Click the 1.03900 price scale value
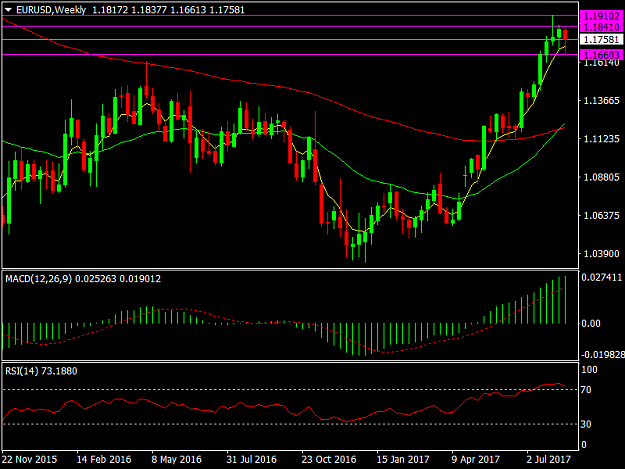The height and width of the screenshot is (469, 625). tap(601, 253)
